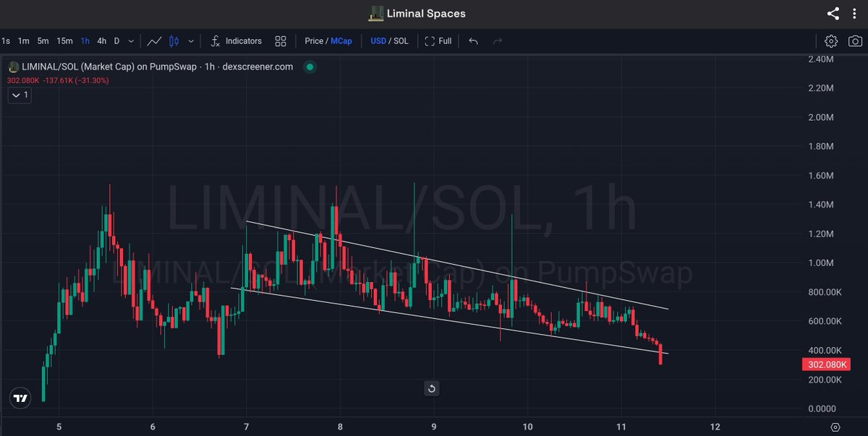The width and height of the screenshot is (868, 436).
Task: Open the three-dot more options menu
Action: (854, 13)
